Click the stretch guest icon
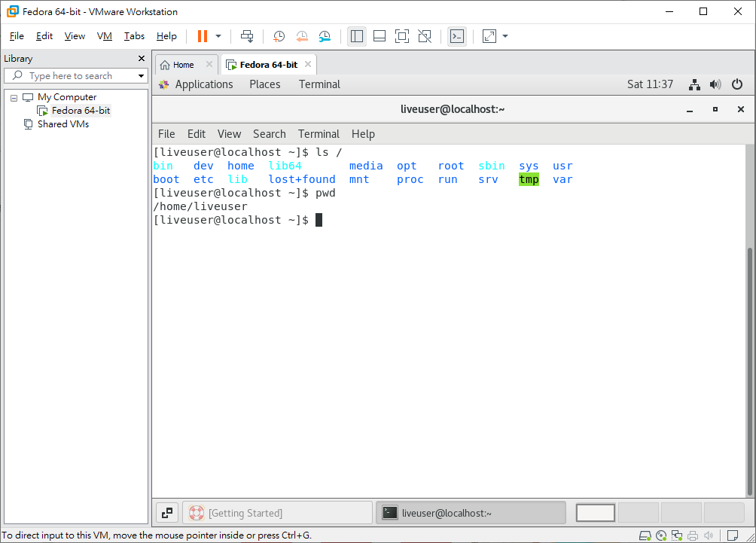Screen dimensions: 756x543 489,36
